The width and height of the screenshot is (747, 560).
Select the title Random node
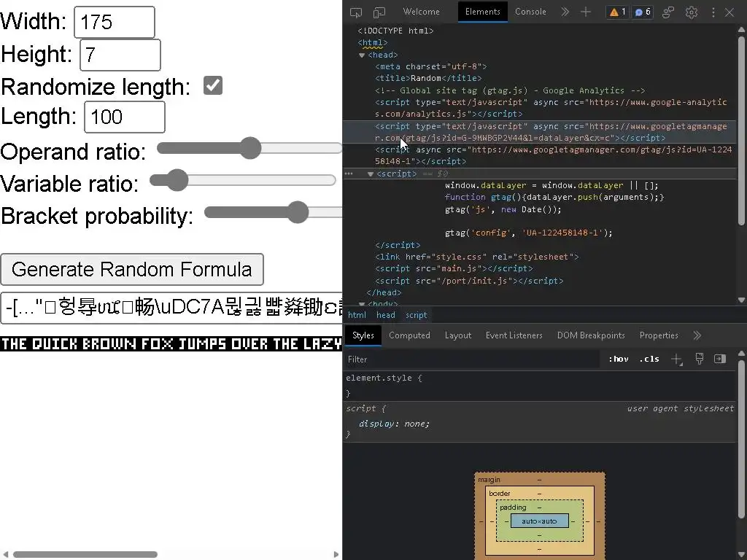tap(428, 78)
